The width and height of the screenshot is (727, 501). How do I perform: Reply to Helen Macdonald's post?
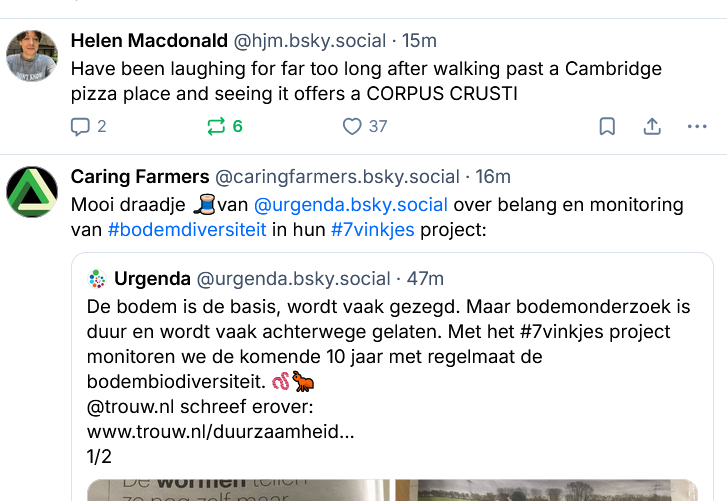pos(81,127)
